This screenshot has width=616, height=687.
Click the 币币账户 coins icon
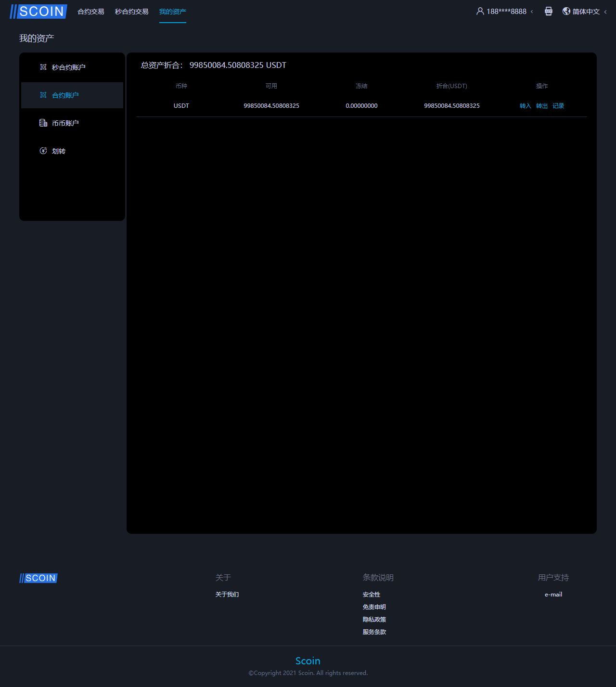pos(43,123)
